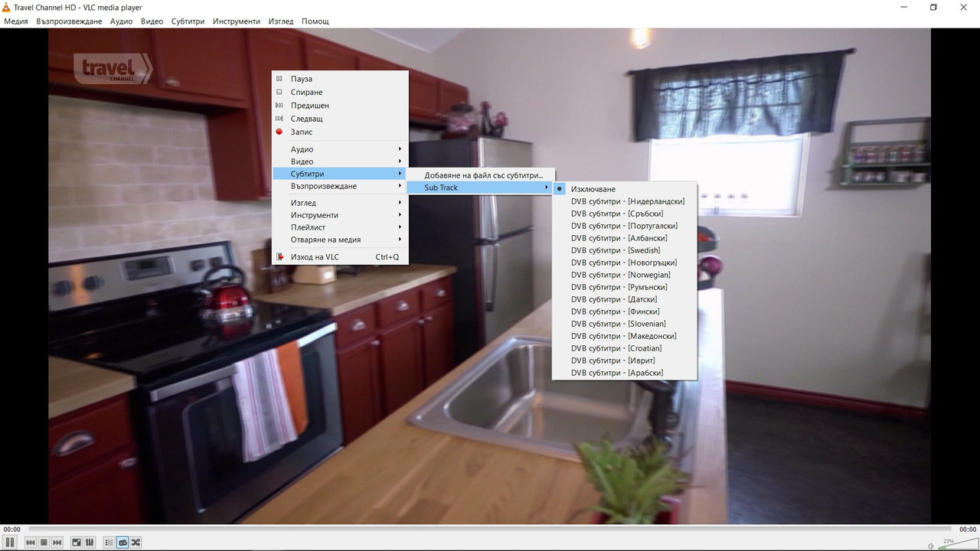Select Предишен in the context menu
Screen dimensions: 980x551
(x=340, y=106)
